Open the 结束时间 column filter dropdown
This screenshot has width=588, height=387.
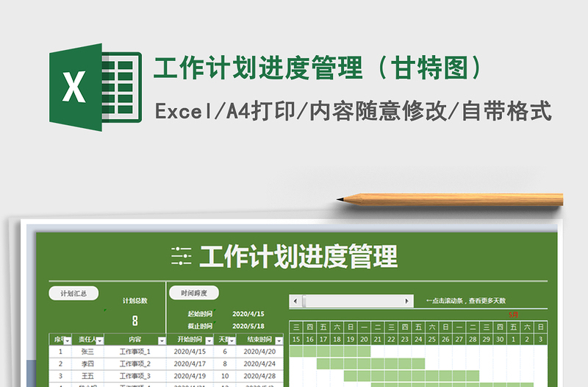tap(279, 341)
